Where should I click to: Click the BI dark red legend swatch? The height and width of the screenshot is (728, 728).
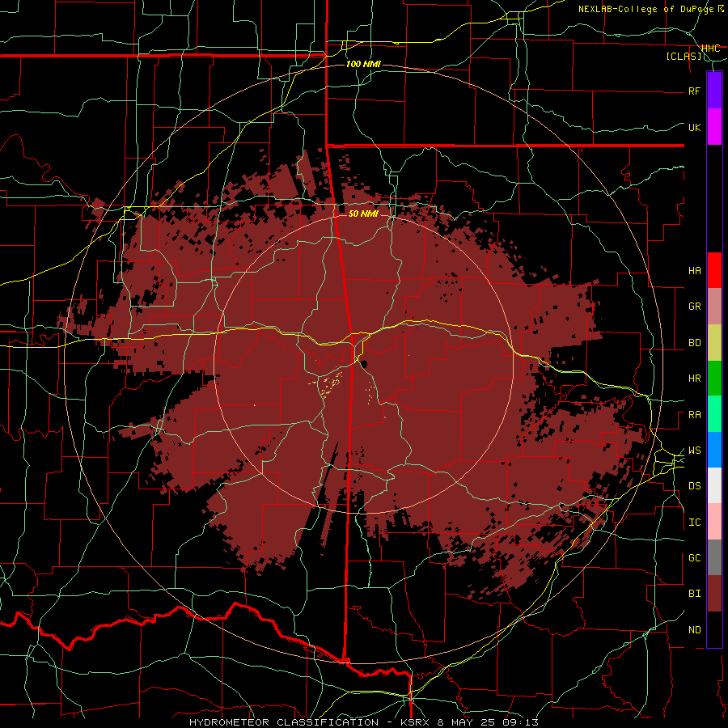point(714,594)
